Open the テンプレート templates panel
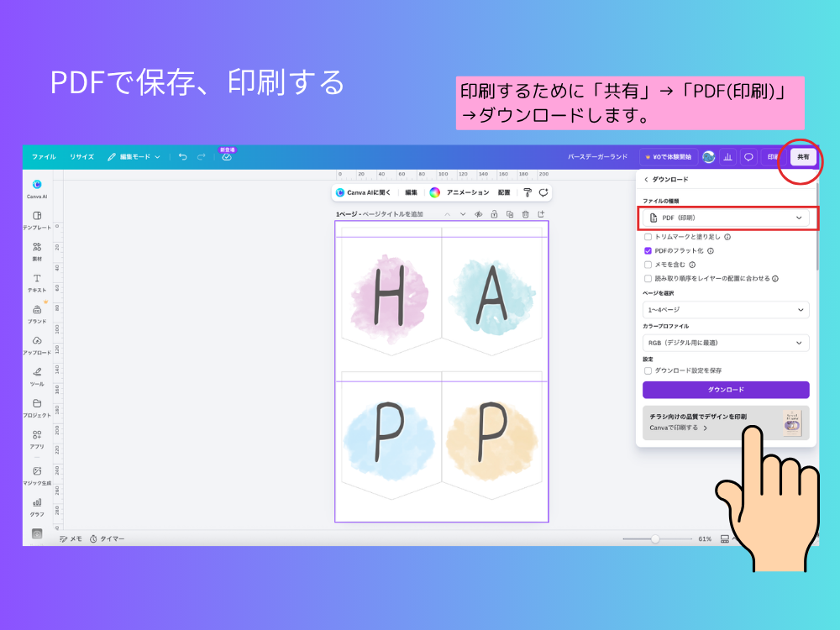Image resolution: width=840 pixels, height=630 pixels. (x=37, y=219)
